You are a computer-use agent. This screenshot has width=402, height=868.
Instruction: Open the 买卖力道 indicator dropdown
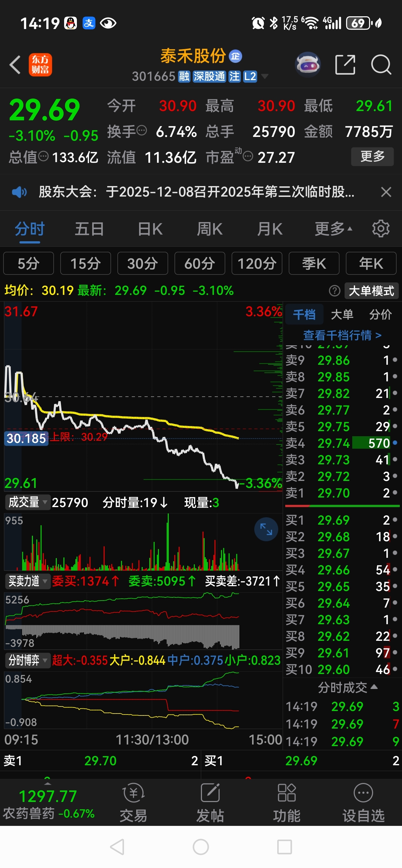[x=28, y=581]
